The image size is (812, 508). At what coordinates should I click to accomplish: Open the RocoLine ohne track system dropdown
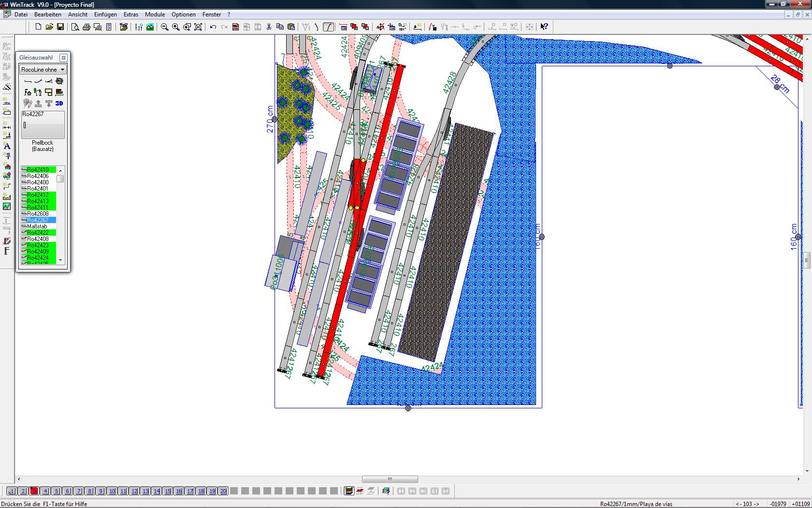point(43,70)
